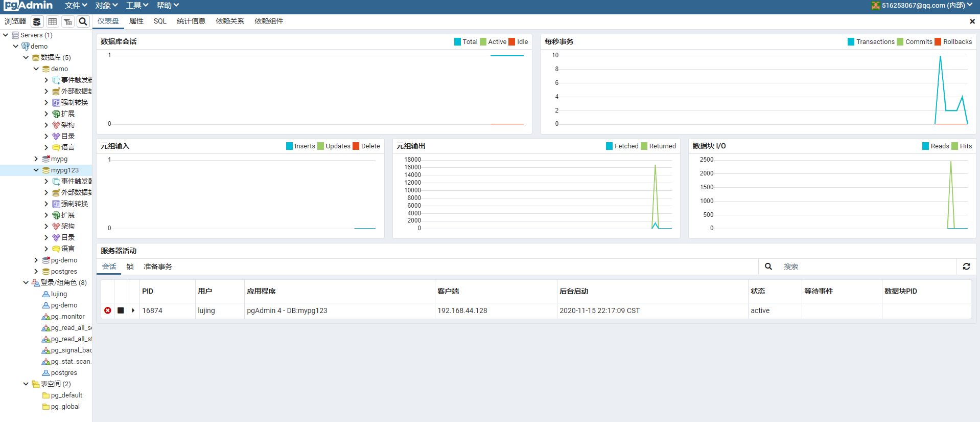Switch to the 依赖关系 tab
980x422 pixels.
[x=230, y=21]
